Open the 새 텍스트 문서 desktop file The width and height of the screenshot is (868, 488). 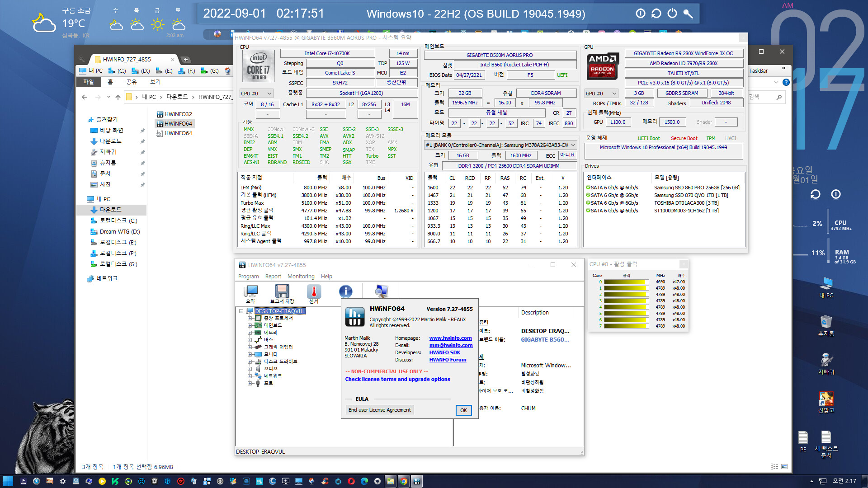(x=826, y=445)
